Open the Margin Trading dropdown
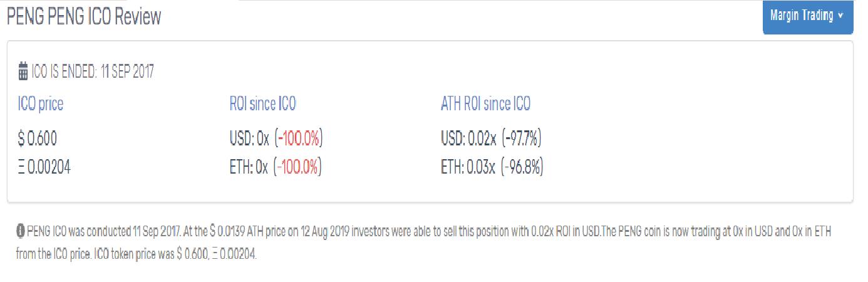 808,16
